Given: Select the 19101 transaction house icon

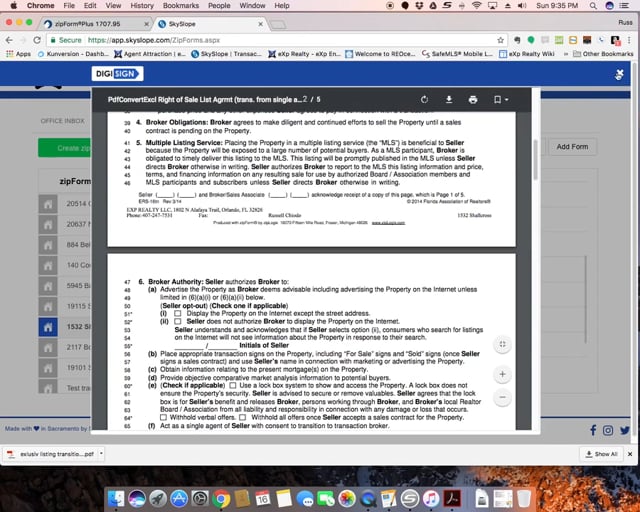Looking at the screenshot, I should (x=48, y=368).
